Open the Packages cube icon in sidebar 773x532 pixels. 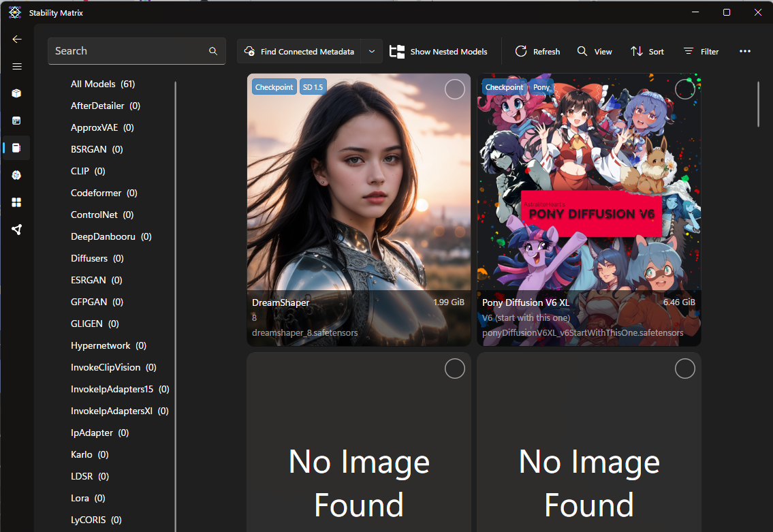17,93
